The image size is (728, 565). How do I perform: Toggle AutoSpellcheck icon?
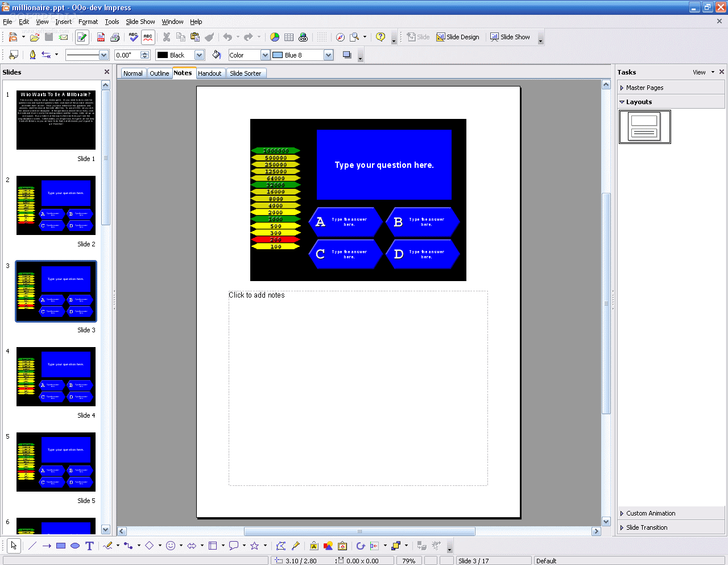click(148, 37)
